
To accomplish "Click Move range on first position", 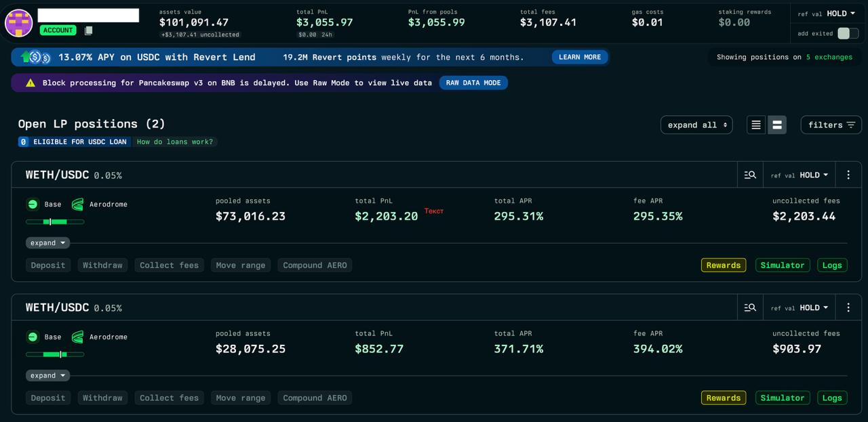I will click(x=241, y=265).
